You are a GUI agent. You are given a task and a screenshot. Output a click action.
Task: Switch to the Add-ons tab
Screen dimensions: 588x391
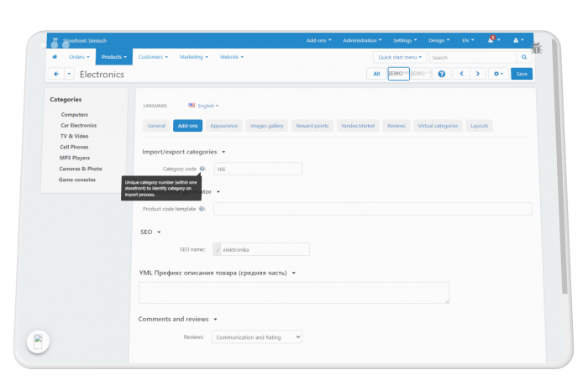pos(187,126)
